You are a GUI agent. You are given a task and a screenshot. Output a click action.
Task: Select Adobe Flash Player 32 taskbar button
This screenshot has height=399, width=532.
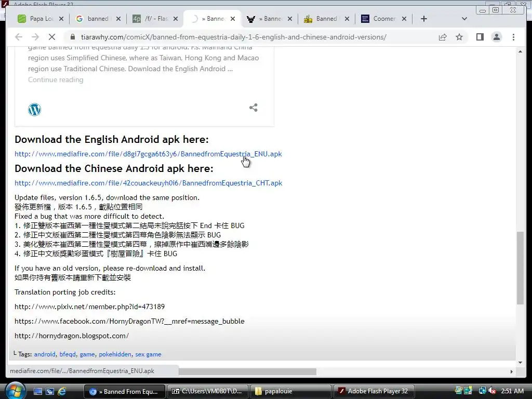click(x=374, y=391)
